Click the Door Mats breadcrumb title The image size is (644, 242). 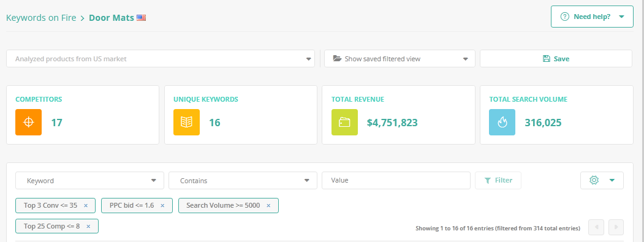(112, 18)
